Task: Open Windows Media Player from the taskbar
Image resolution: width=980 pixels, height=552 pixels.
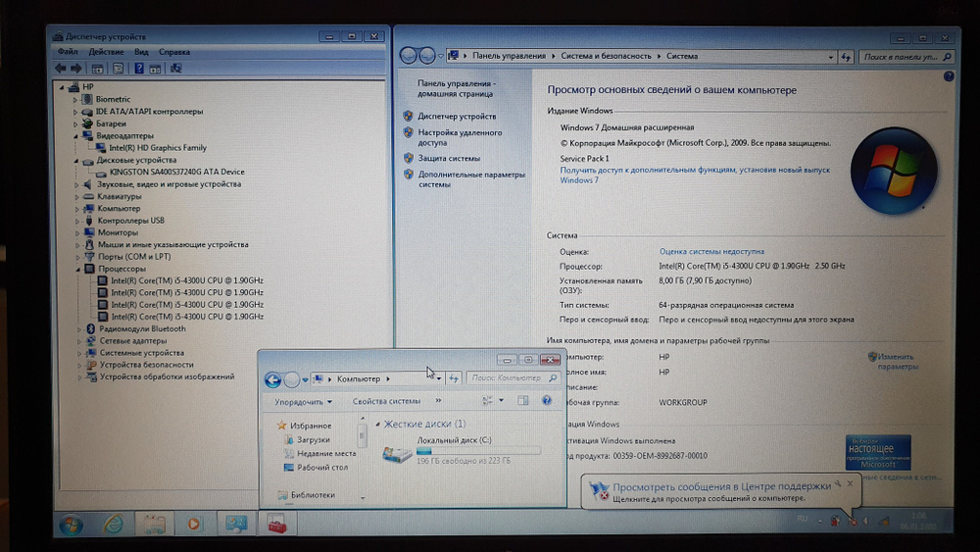Action: [194, 524]
